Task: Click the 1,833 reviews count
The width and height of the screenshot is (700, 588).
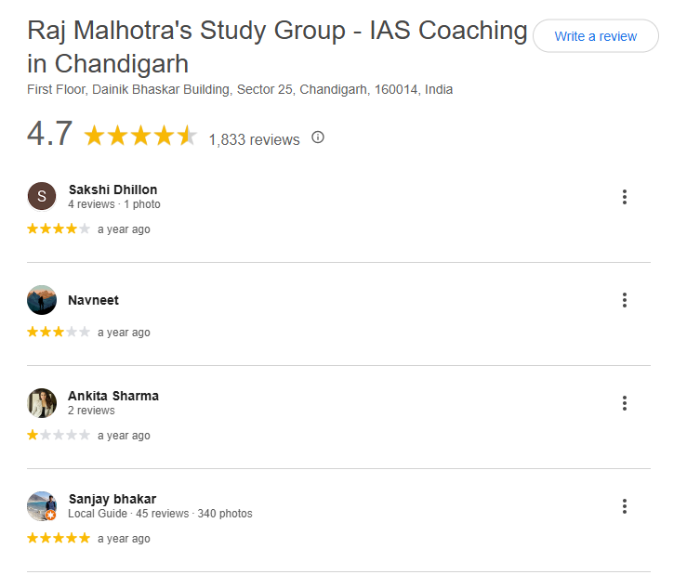Action: click(255, 139)
